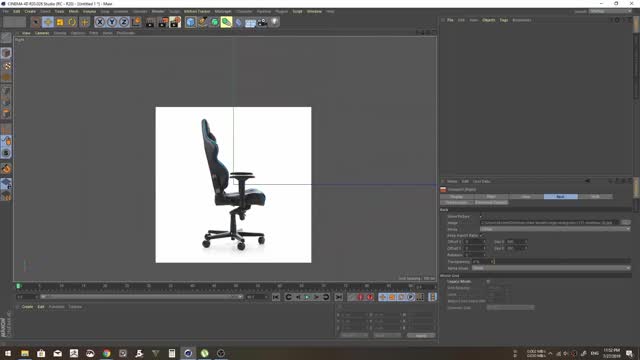The image size is (640, 360).
Task: Select the Move tool in top toolbar
Action: (48, 22)
